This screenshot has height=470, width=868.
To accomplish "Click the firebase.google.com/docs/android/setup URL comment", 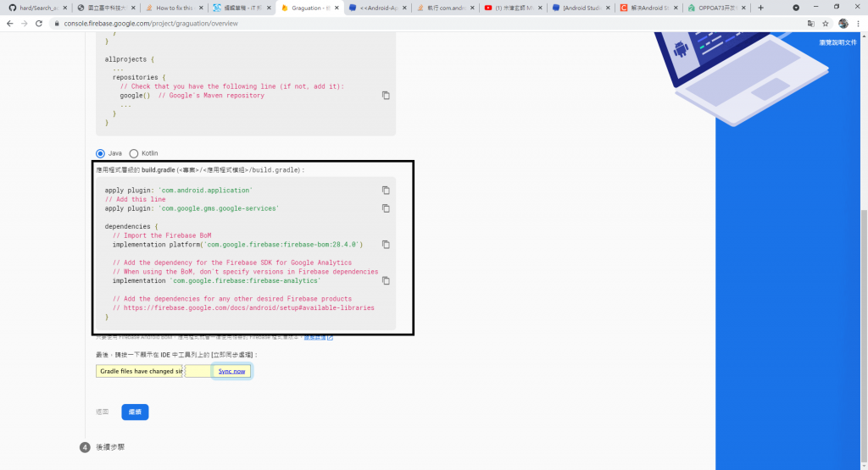I will [243, 308].
